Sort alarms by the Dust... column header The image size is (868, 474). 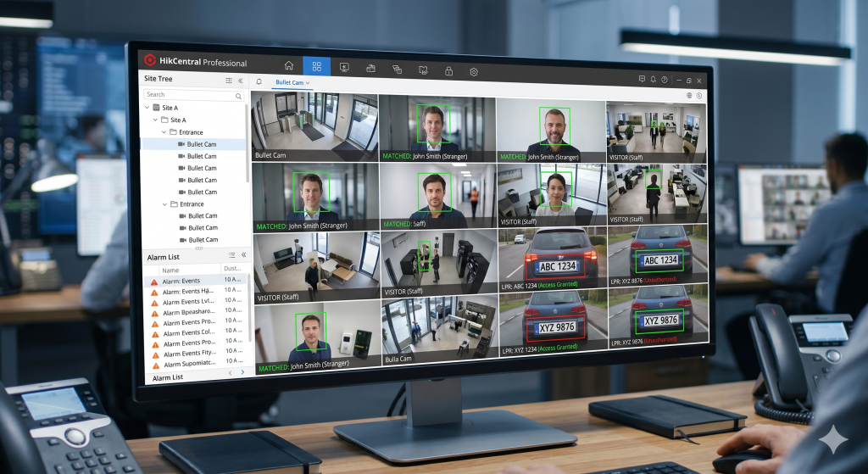232,269
